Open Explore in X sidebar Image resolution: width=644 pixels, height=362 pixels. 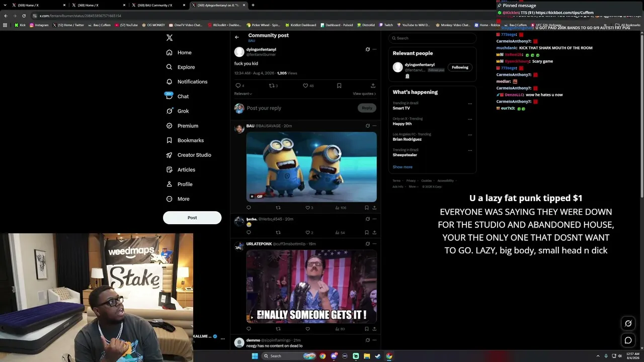click(181, 67)
